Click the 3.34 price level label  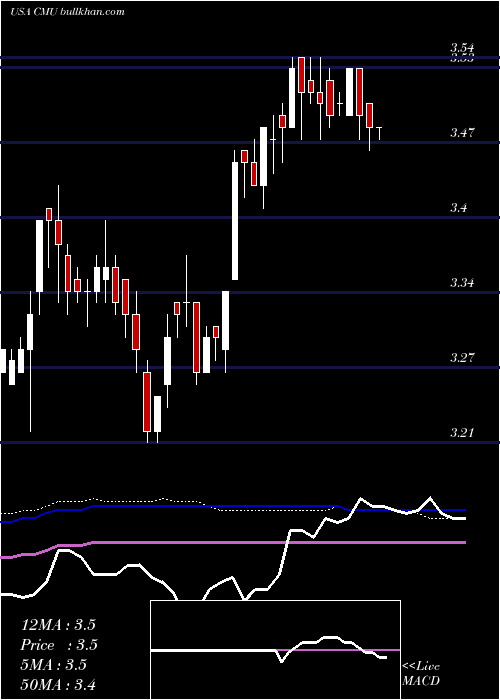point(462,283)
